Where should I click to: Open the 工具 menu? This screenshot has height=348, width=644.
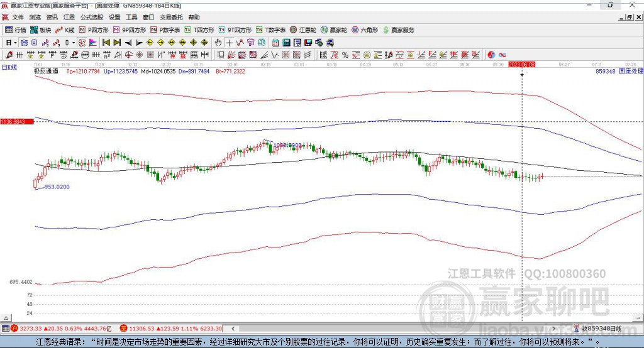pos(131,17)
